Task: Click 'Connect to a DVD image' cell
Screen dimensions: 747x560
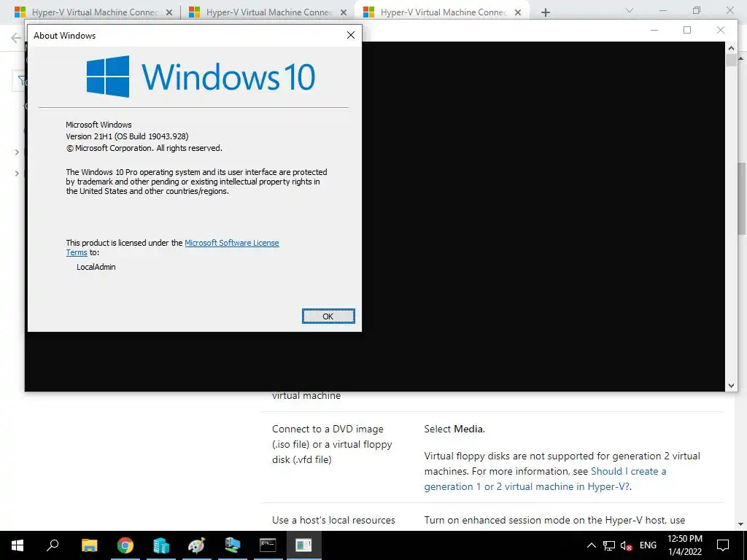Action: pyautogui.click(x=332, y=444)
